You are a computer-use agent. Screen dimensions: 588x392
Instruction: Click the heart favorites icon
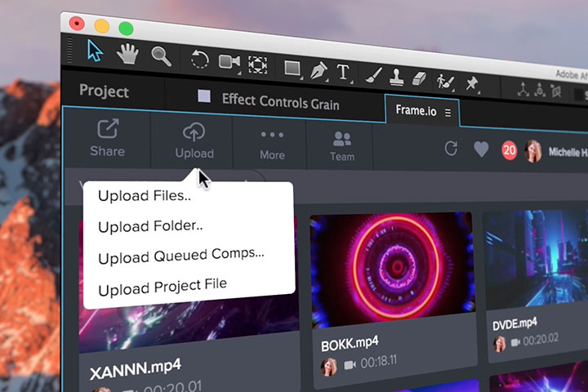(481, 149)
